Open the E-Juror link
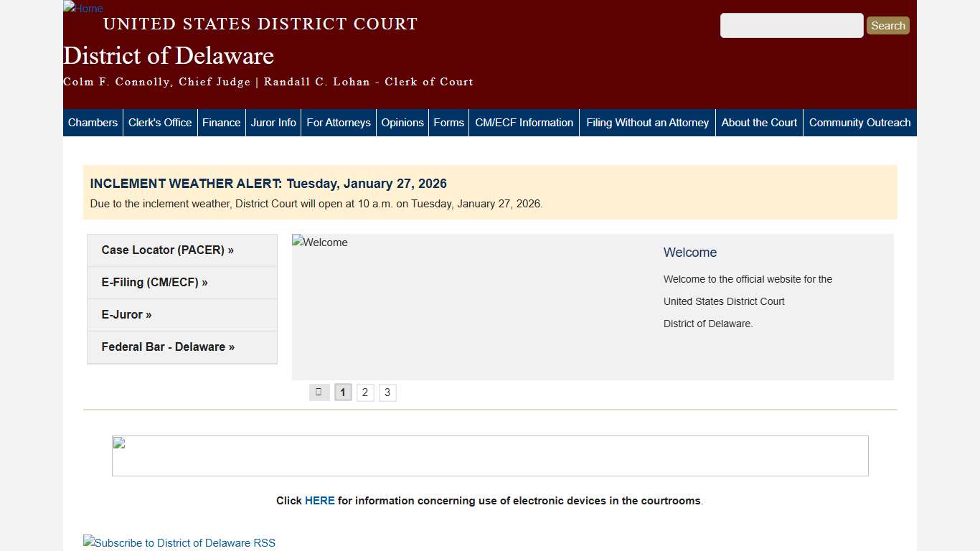This screenshot has width=980, height=551. pos(126,314)
